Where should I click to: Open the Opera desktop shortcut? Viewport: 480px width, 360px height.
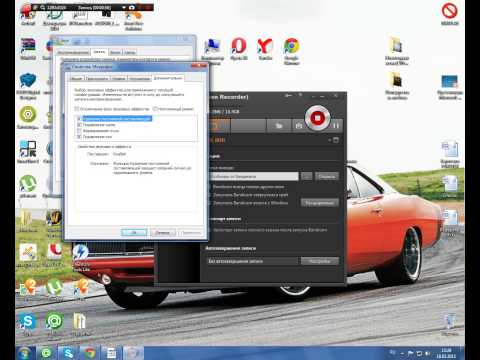coord(239,49)
